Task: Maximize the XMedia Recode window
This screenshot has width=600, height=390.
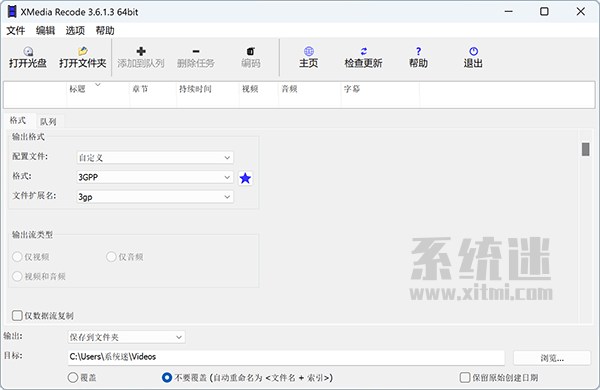Action: [544, 11]
